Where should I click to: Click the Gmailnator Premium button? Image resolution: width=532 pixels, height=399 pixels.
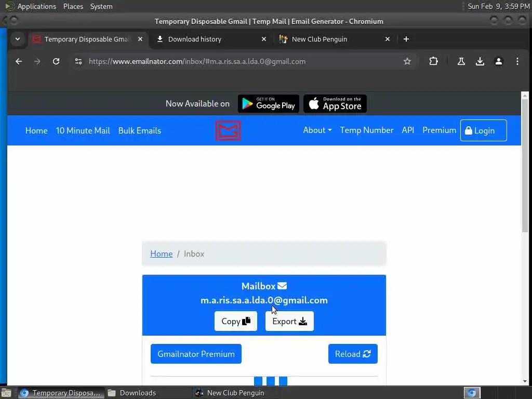pos(196,354)
